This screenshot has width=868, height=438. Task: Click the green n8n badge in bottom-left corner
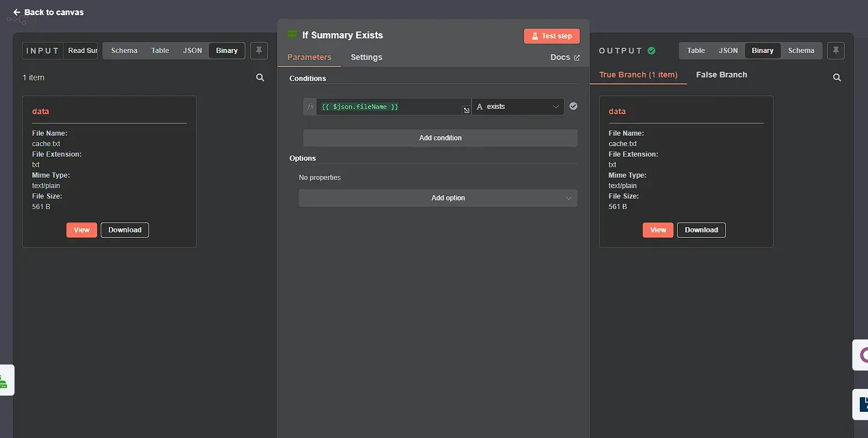[6, 380]
